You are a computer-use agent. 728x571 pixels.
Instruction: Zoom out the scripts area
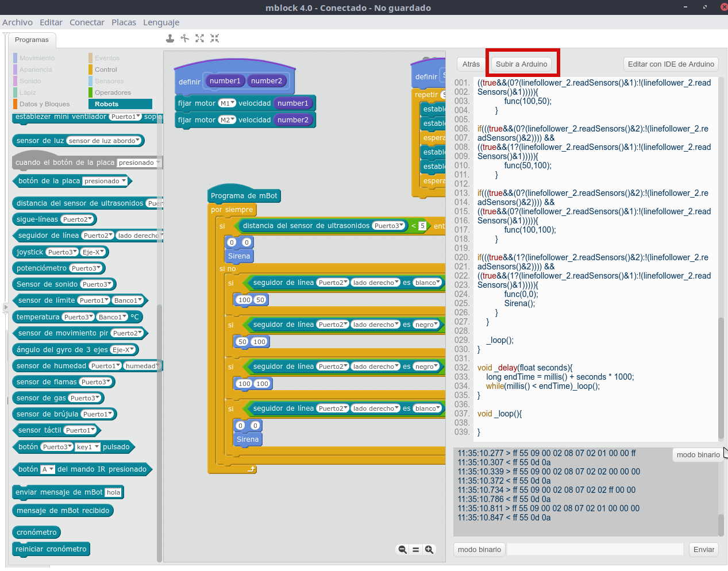[402, 550]
